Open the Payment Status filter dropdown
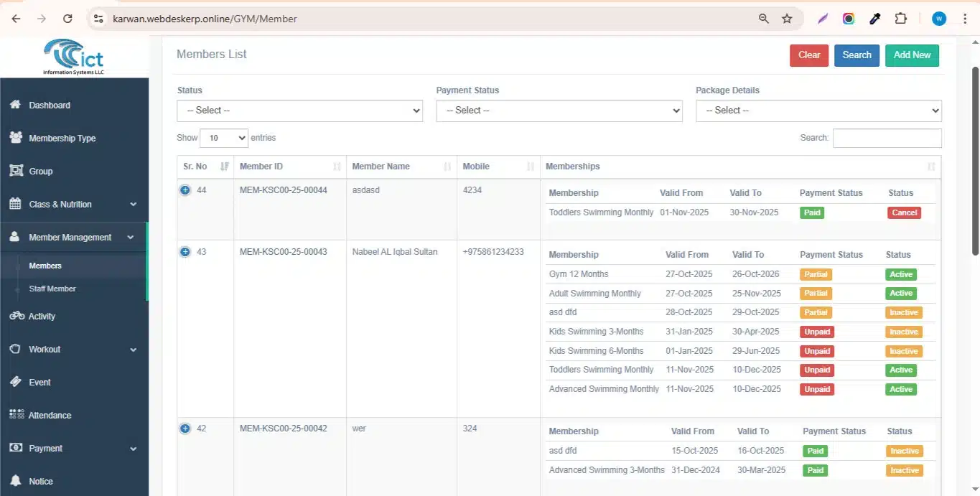The image size is (980, 496). click(559, 111)
